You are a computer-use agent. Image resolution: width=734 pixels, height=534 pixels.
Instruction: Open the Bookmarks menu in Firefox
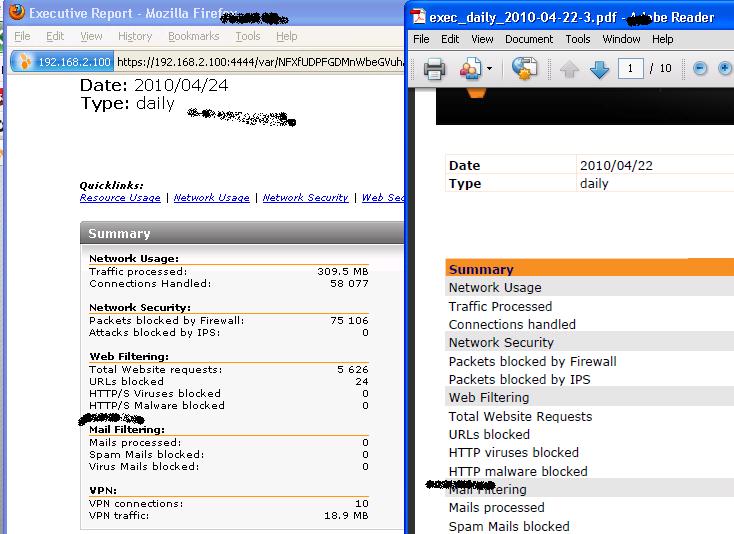[193, 36]
